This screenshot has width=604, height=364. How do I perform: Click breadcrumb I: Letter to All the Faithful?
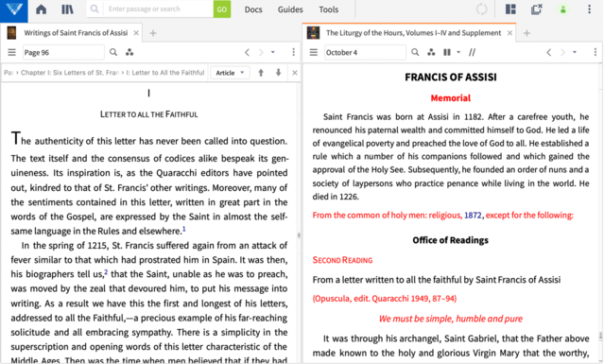(x=165, y=73)
